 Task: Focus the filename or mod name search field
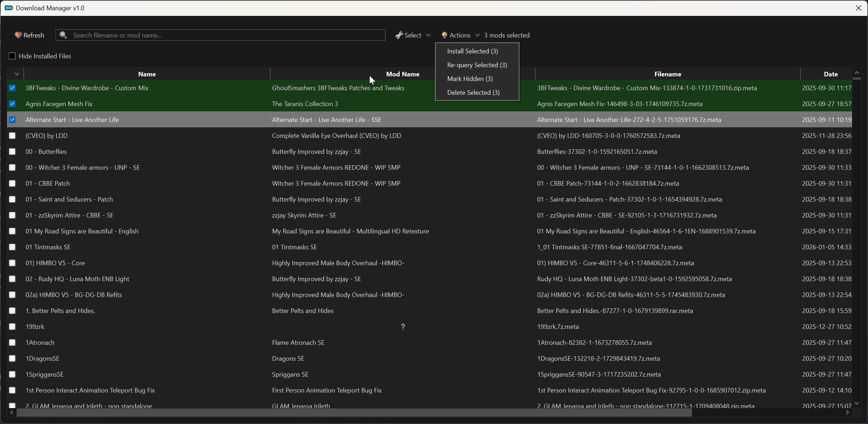pyautogui.click(x=226, y=35)
